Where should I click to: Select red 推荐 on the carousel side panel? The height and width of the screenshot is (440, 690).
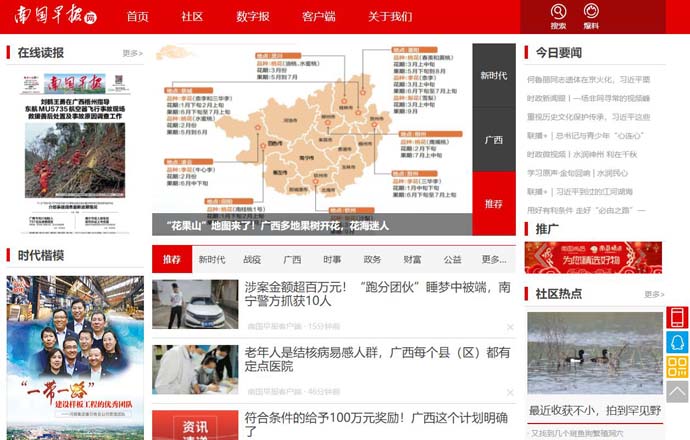pos(494,204)
